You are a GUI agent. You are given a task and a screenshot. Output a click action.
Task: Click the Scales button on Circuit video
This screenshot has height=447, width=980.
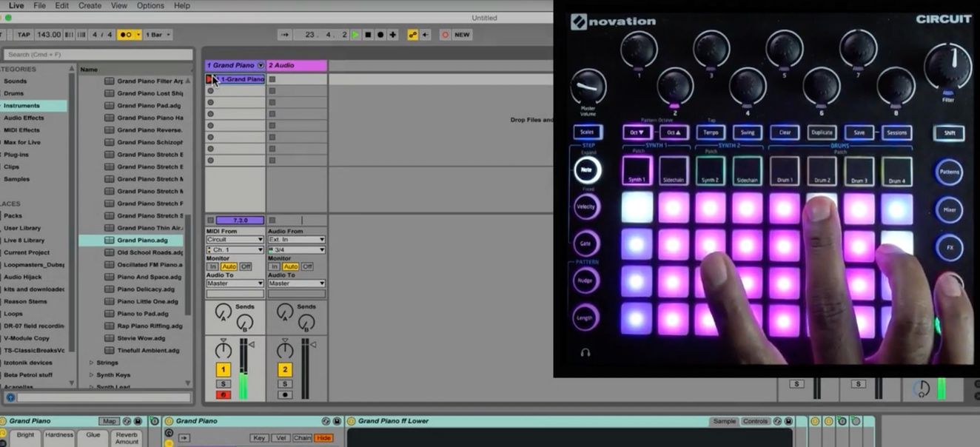(588, 132)
